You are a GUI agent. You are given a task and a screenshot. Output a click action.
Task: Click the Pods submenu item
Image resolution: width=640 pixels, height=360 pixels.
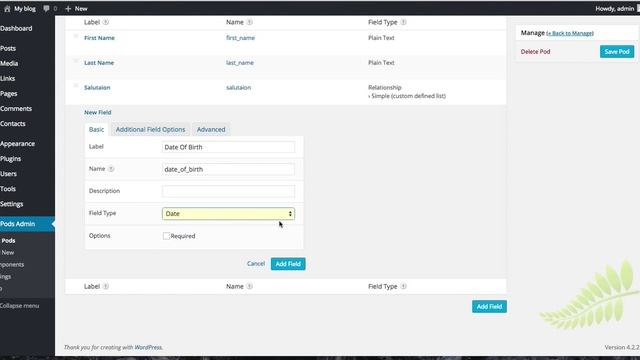click(8, 241)
